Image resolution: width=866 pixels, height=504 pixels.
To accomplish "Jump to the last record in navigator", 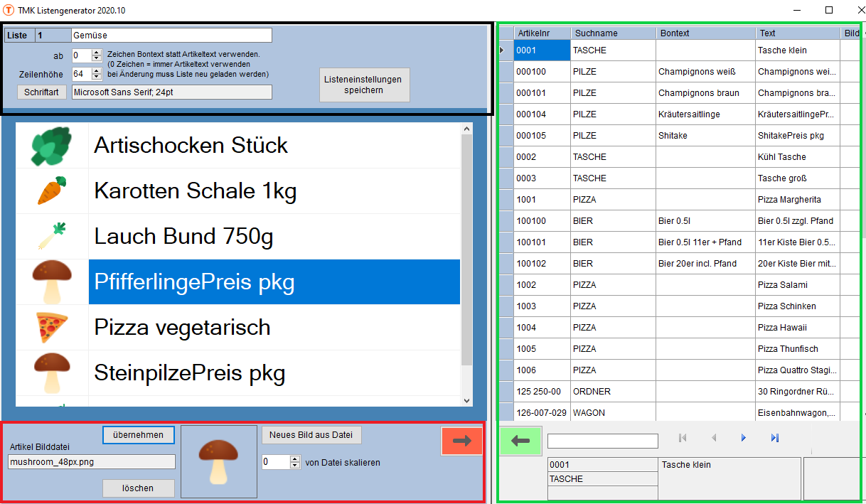I will [775, 438].
